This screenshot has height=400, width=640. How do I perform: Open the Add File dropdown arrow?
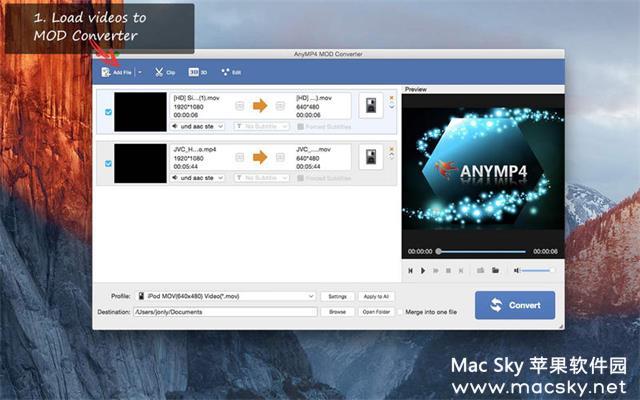tap(140, 72)
